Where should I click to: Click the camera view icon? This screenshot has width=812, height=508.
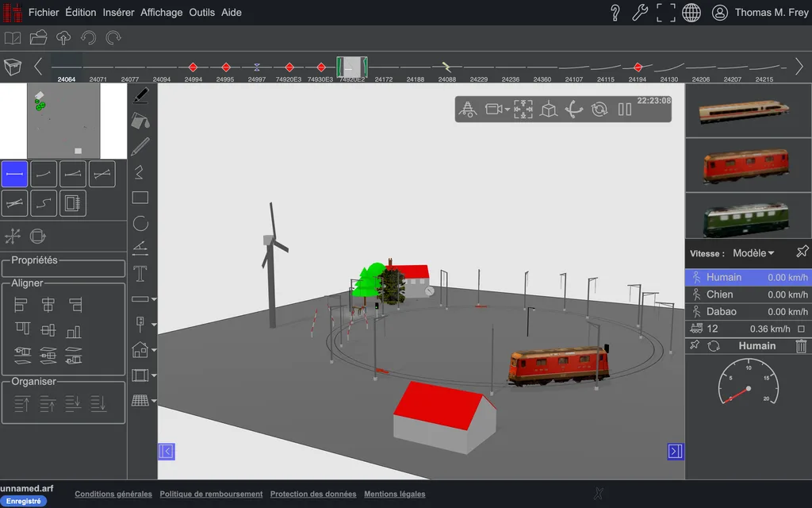pyautogui.click(x=493, y=109)
